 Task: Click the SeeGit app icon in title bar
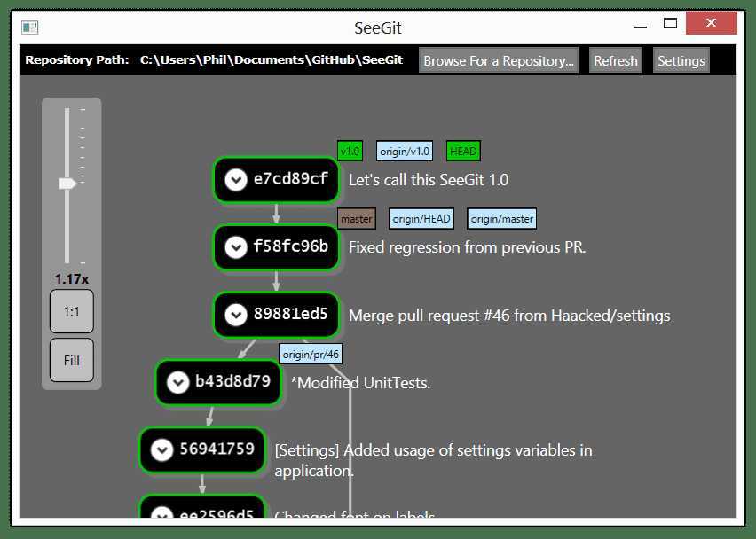pyautogui.click(x=30, y=27)
